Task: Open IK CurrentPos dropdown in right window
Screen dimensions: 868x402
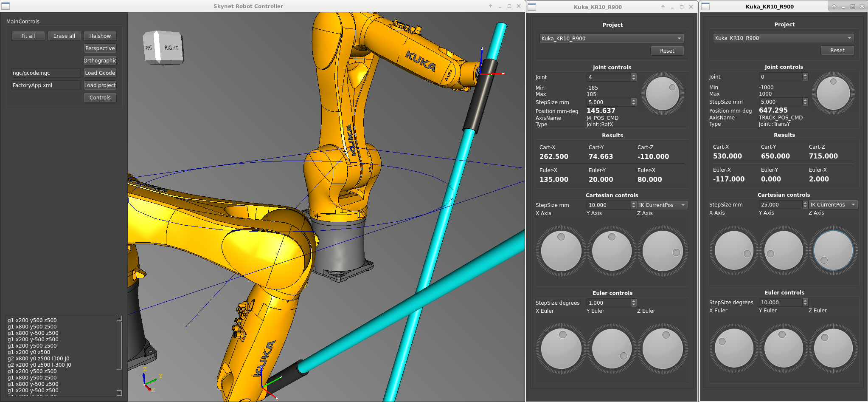Action: pos(834,205)
